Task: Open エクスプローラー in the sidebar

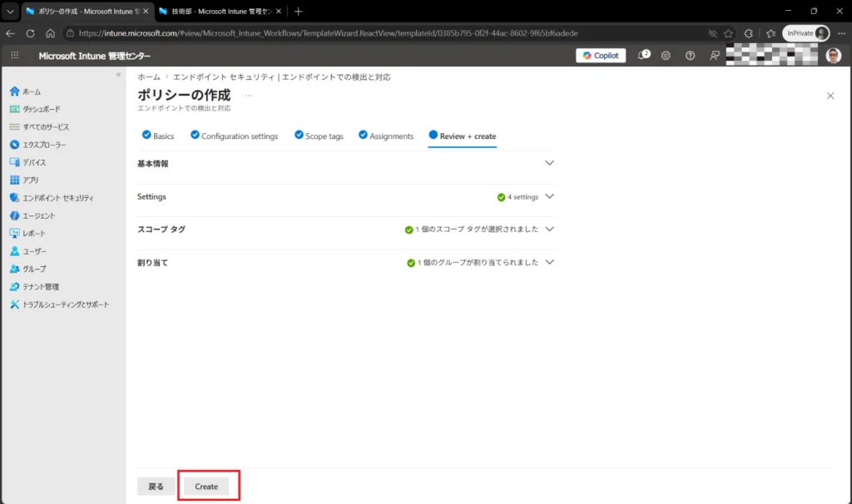Action: click(38, 145)
